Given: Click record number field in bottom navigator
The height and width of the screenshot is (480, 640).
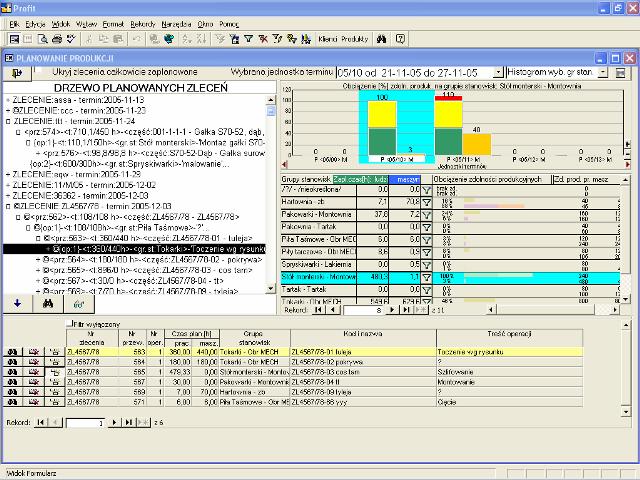Looking at the screenshot, I should coord(85,423).
